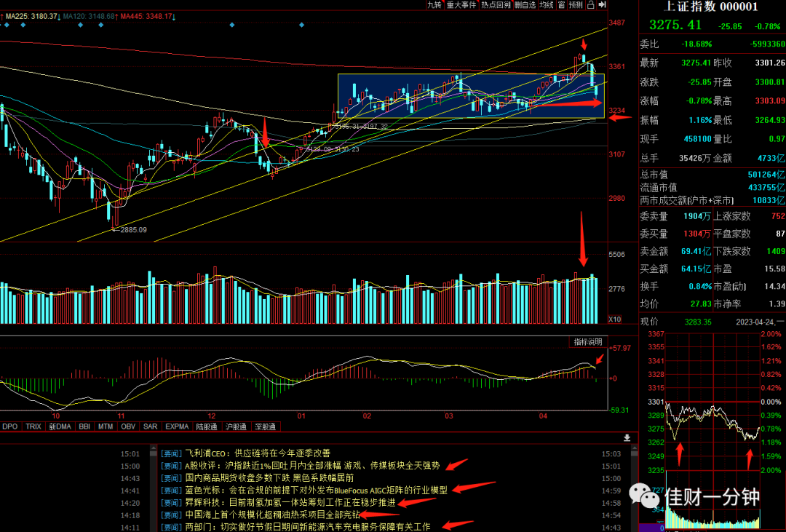The width and height of the screenshot is (786, 532).
Task: Click the 删自选 remove from watchlist button
Action: click(x=525, y=5)
